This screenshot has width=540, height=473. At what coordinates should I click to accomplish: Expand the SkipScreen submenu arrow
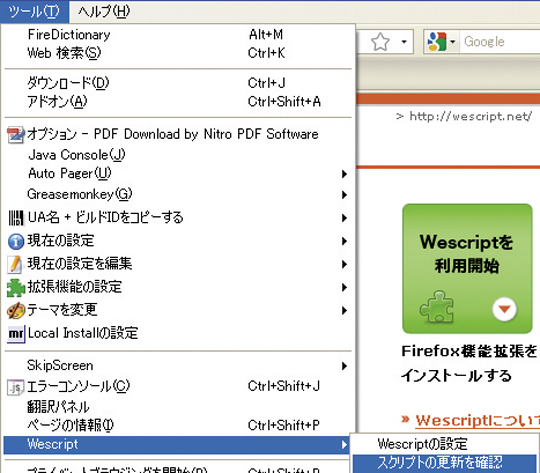pos(344,366)
